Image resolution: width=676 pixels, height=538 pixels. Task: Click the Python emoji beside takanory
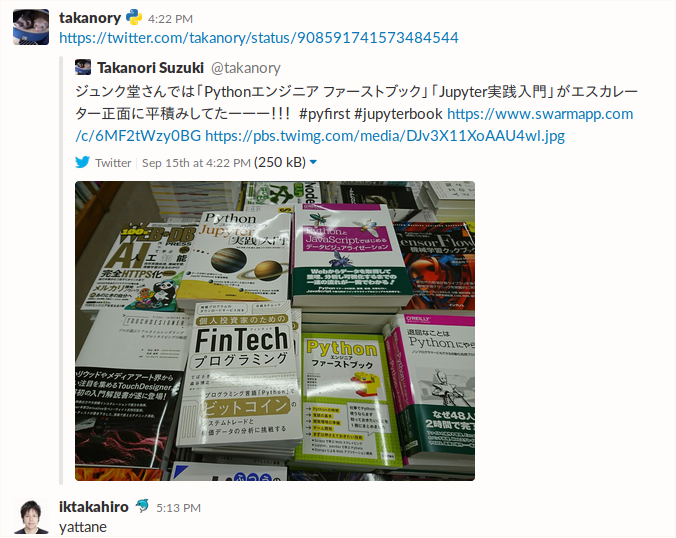[134, 18]
